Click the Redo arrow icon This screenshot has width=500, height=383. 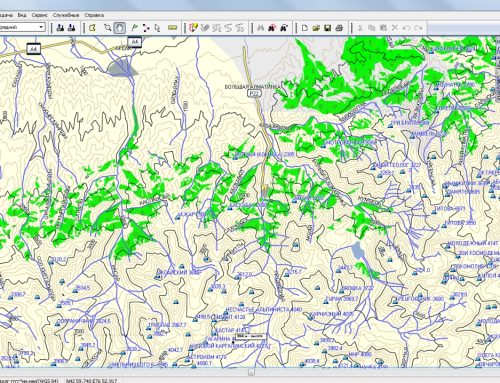click(418, 28)
